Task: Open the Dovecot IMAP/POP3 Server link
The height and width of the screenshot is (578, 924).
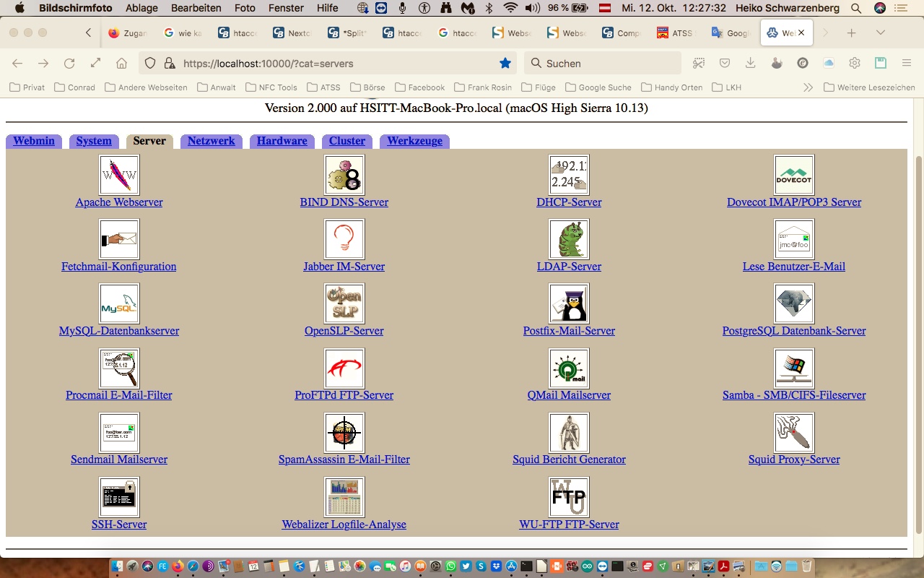Action: pyautogui.click(x=794, y=202)
